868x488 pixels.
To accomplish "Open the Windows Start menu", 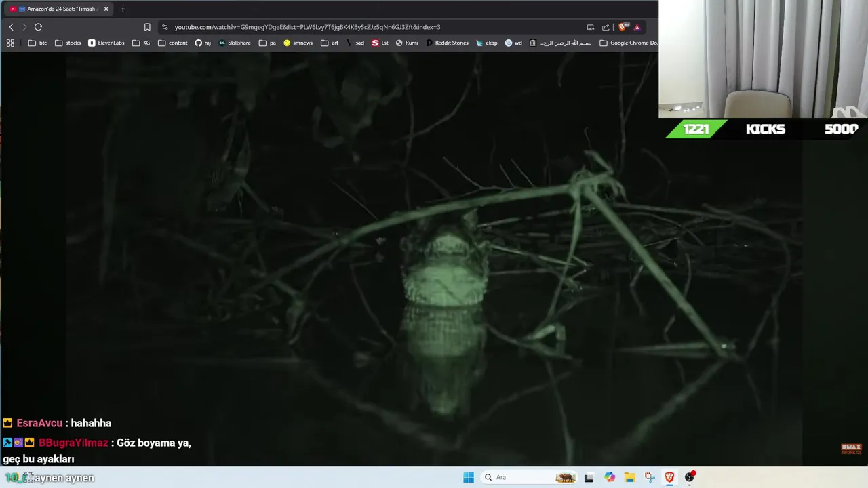I will (x=469, y=477).
